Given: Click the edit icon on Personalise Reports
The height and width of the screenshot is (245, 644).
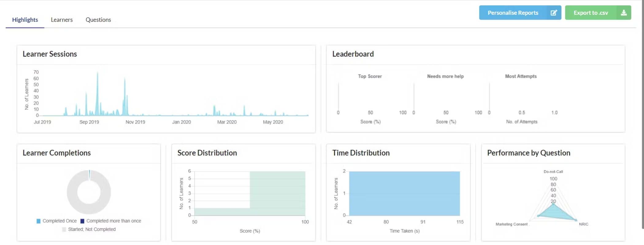Looking at the screenshot, I should coord(554,13).
